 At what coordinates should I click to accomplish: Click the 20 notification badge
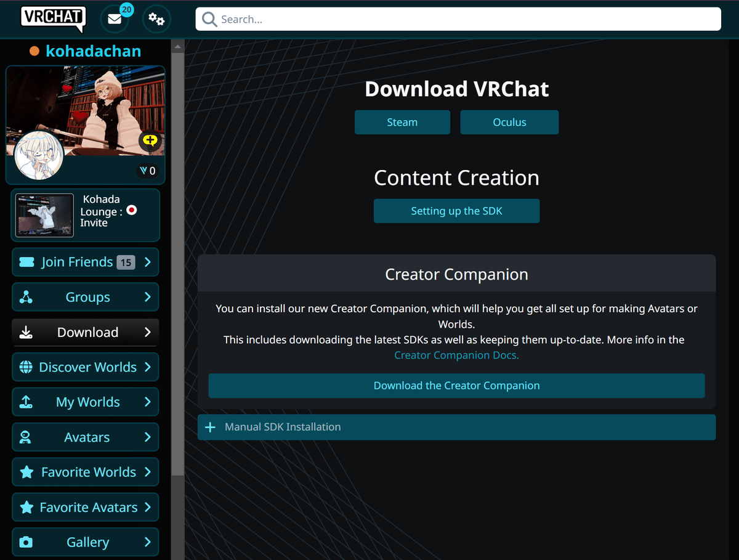point(126,9)
